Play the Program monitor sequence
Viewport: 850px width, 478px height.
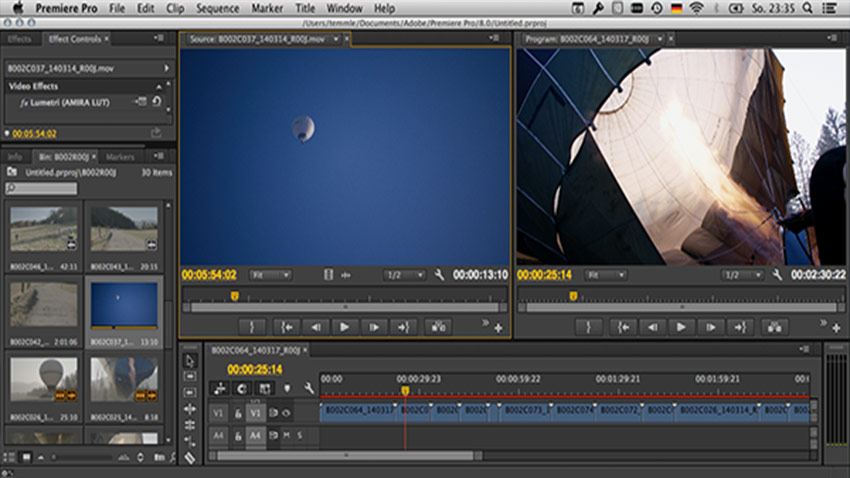pyautogui.click(x=681, y=327)
